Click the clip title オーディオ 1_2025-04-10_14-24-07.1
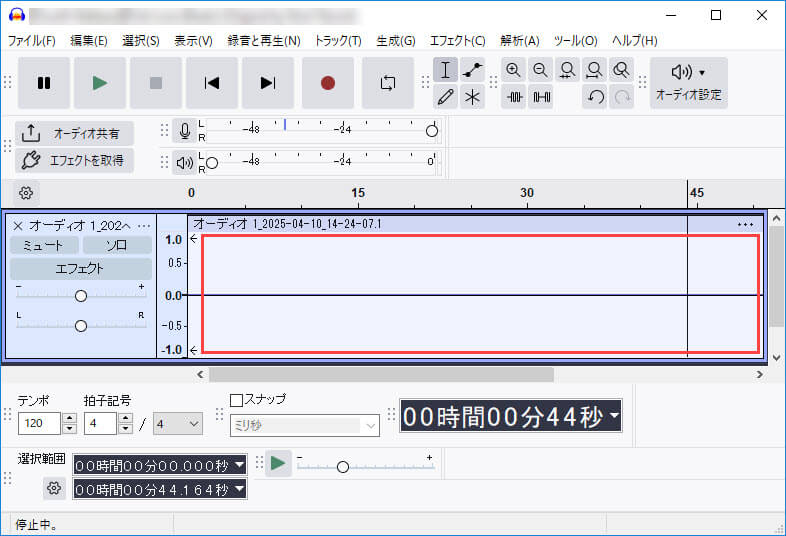786x536 pixels. (x=287, y=224)
